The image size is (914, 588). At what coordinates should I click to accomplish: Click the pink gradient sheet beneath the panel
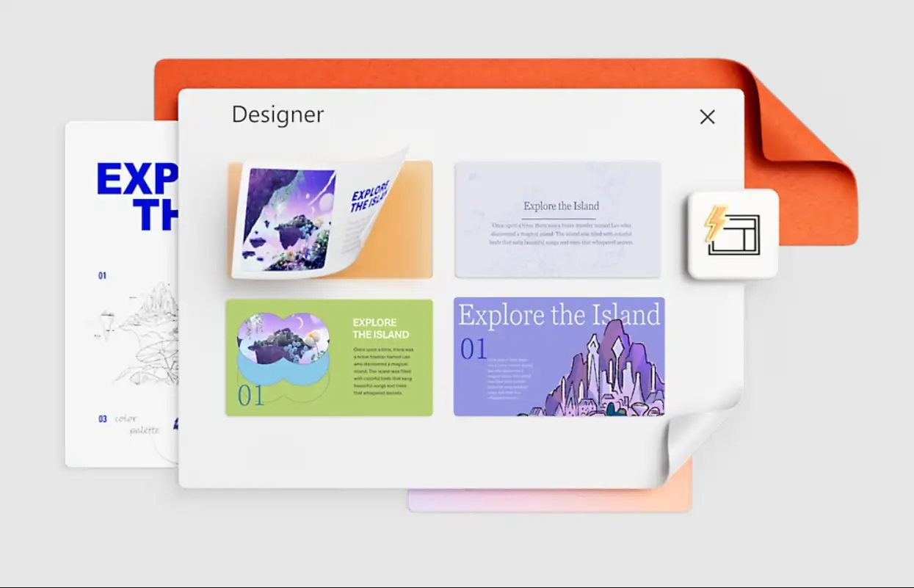tap(551, 501)
